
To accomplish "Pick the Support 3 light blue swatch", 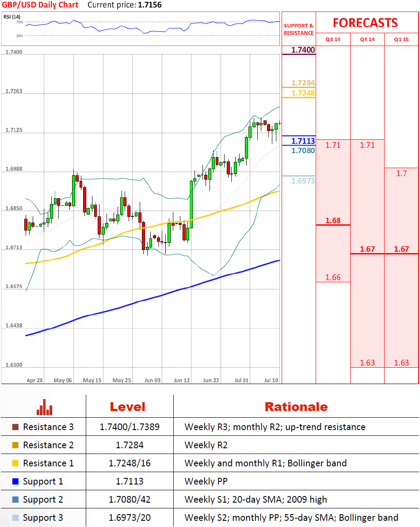I will point(15,518).
